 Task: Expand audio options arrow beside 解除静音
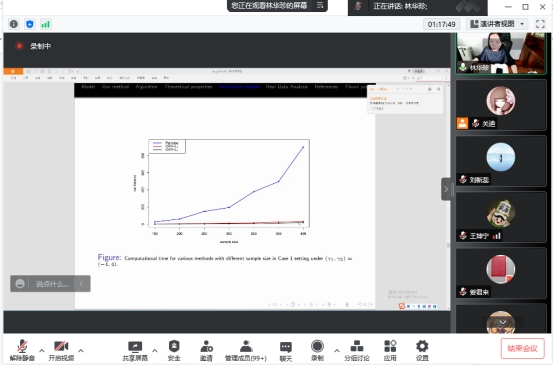[42, 351]
